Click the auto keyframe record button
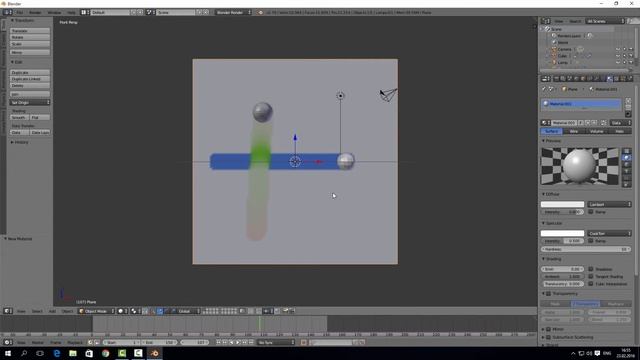 click(x=304, y=342)
